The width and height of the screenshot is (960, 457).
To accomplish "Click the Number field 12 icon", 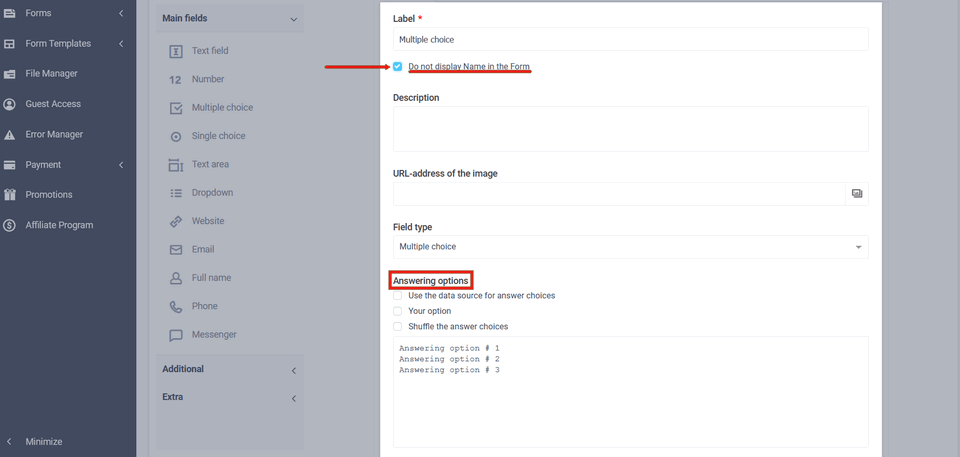I will pos(175,80).
